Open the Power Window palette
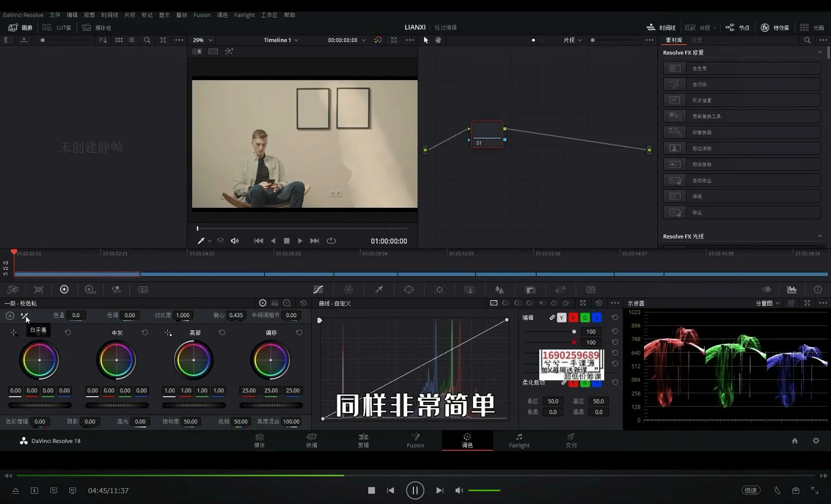 pos(409,289)
